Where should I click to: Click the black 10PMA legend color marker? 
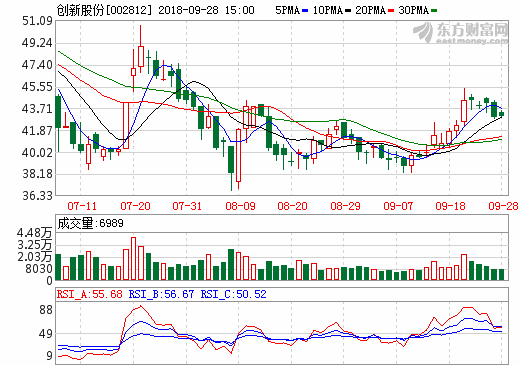coord(348,11)
